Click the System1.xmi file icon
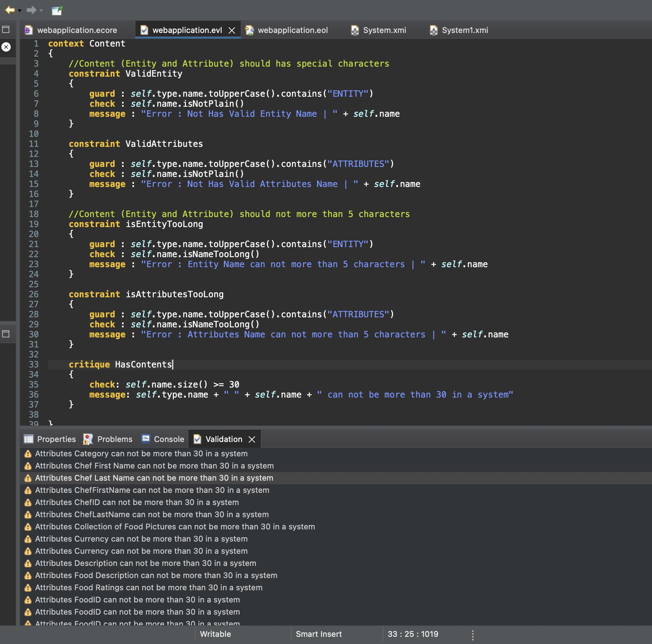The width and height of the screenshot is (652, 644). coord(433,30)
